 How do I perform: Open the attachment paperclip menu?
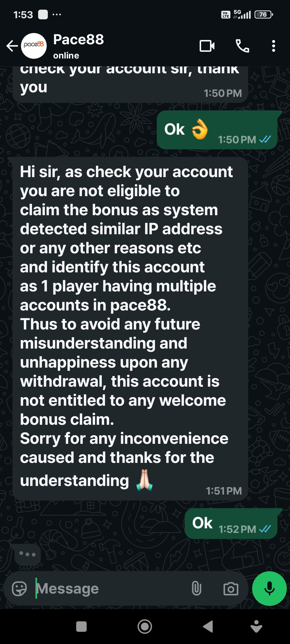tap(197, 589)
